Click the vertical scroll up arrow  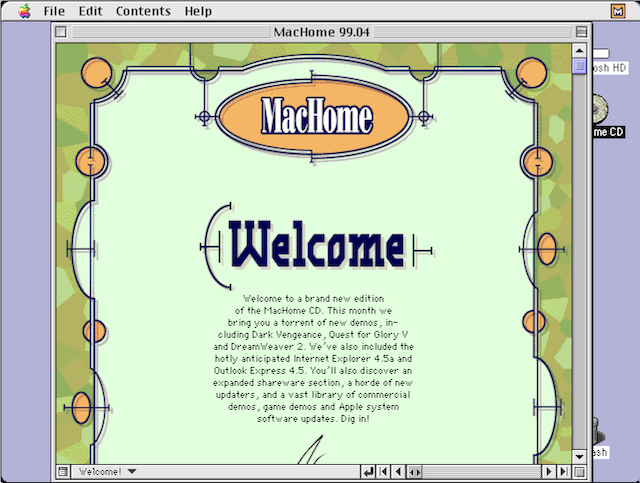point(579,51)
